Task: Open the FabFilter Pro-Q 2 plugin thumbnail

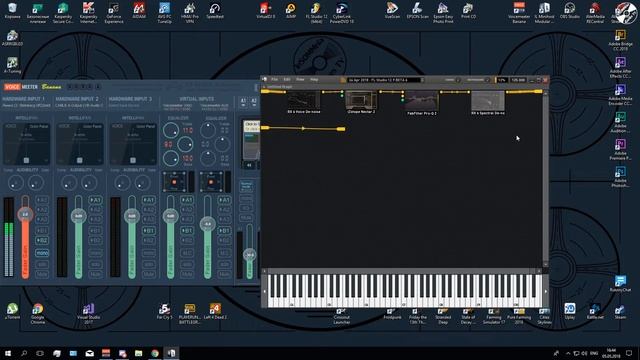Action: tap(422, 101)
